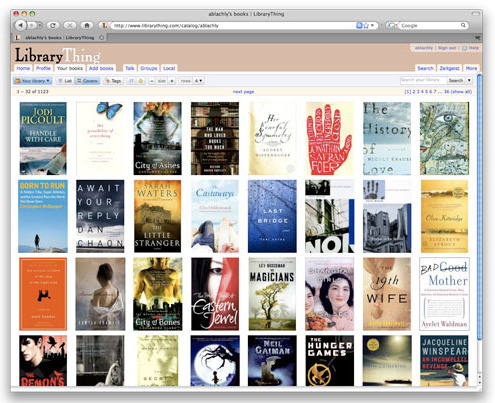Screen dimensions: 495x403
Task: Click the page vertical scrollbar
Action: pyautogui.click(x=480, y=207)
